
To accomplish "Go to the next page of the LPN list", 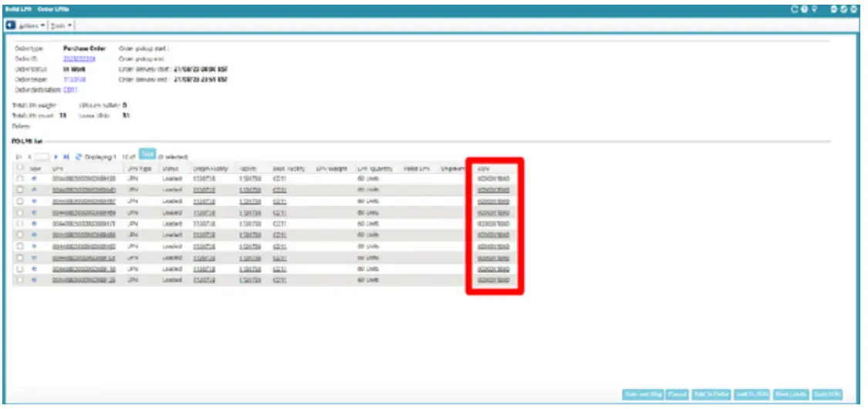I will point(56,157).
